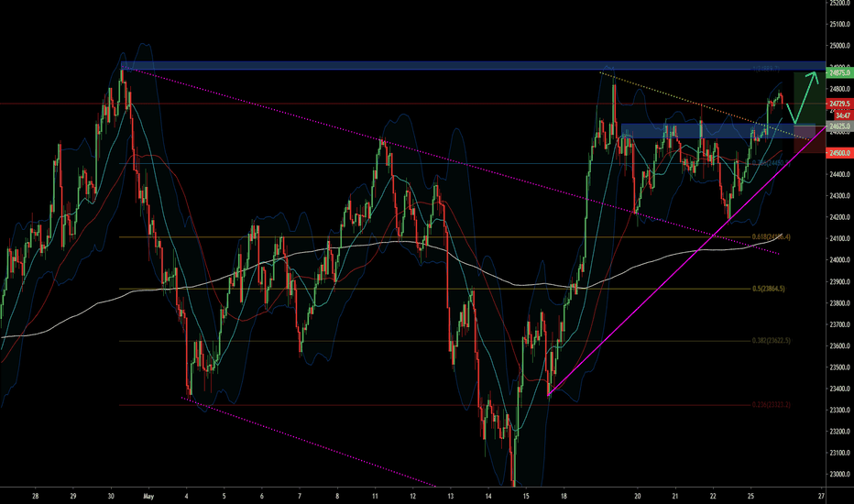
Task: Select the 0.382(23622.5) Fibonacci level label
Action: [x=771, y=341]
